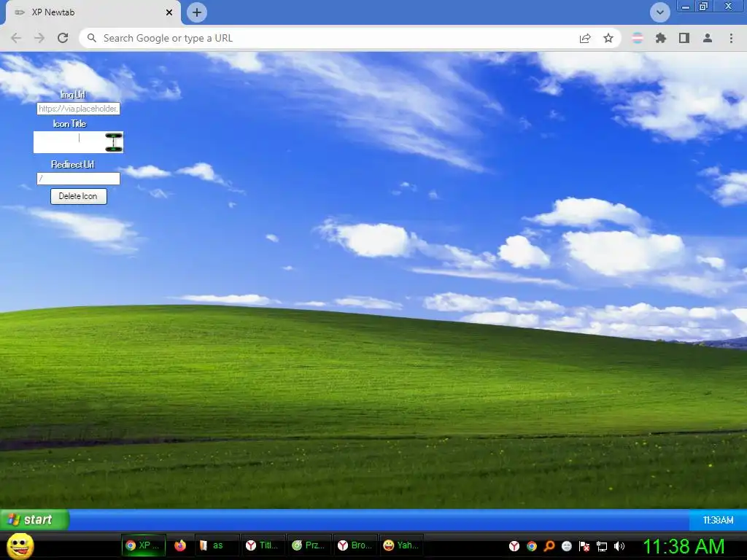Switch to the 'Titl...' Yandex taskbar window
747x560 pixels.
pos(264,545)
